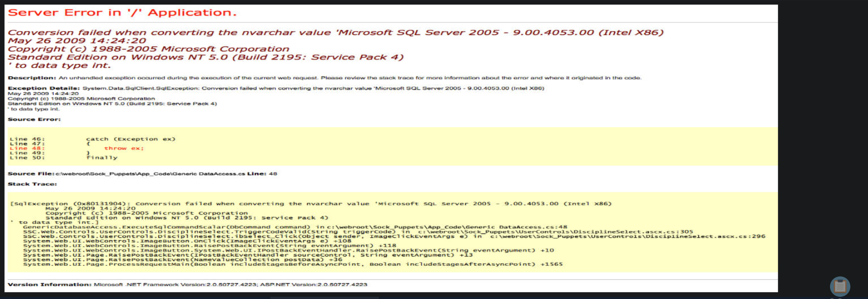The image size is (868, 299).
Task: Click 'Page.RaisePostBackEvent(NameValueCollection postData)' line
Action: pyautogui.click(x=183, y=259)
